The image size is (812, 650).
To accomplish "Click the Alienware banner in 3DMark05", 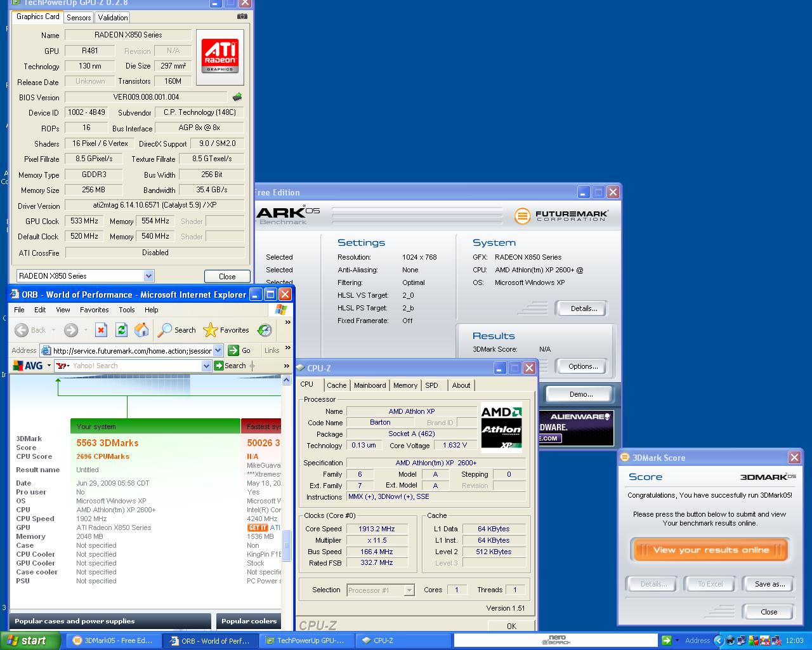I will click(x=576, y=428).
